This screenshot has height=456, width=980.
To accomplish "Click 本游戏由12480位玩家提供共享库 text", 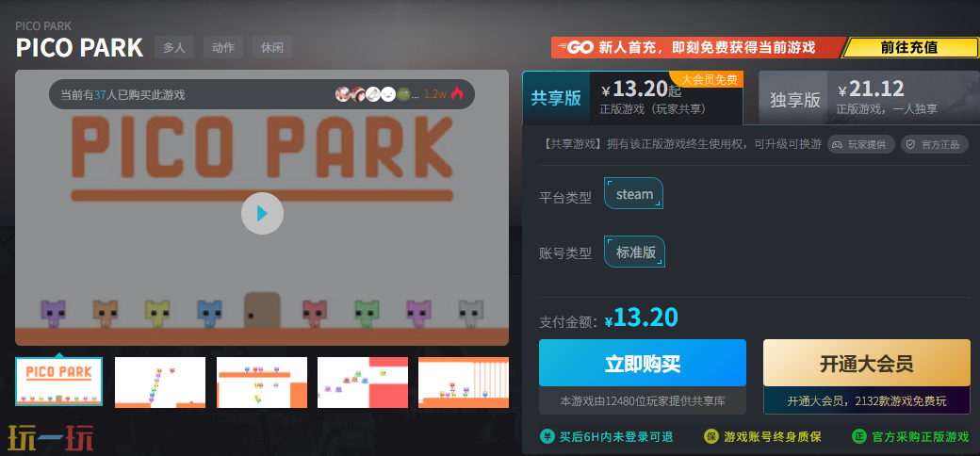I will point(643,401).
